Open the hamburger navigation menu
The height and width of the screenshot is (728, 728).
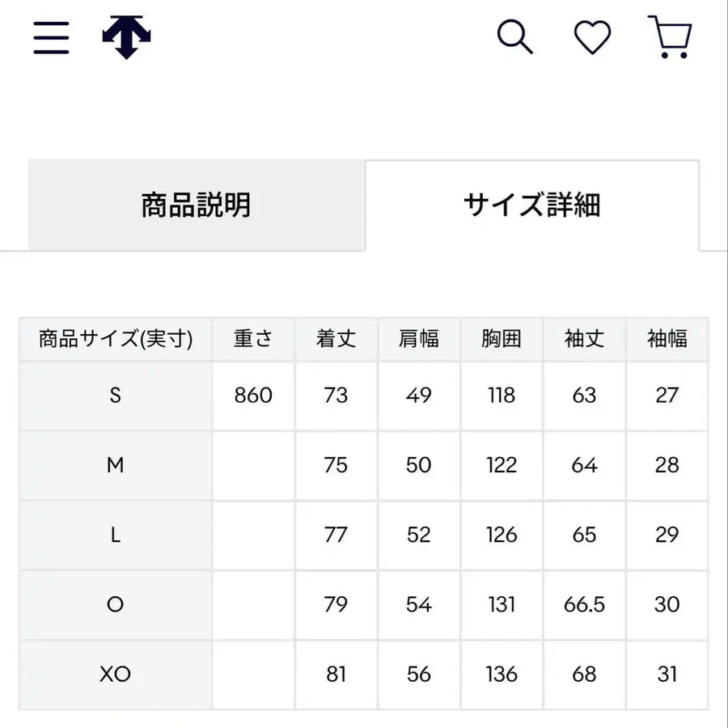point(50,37)
